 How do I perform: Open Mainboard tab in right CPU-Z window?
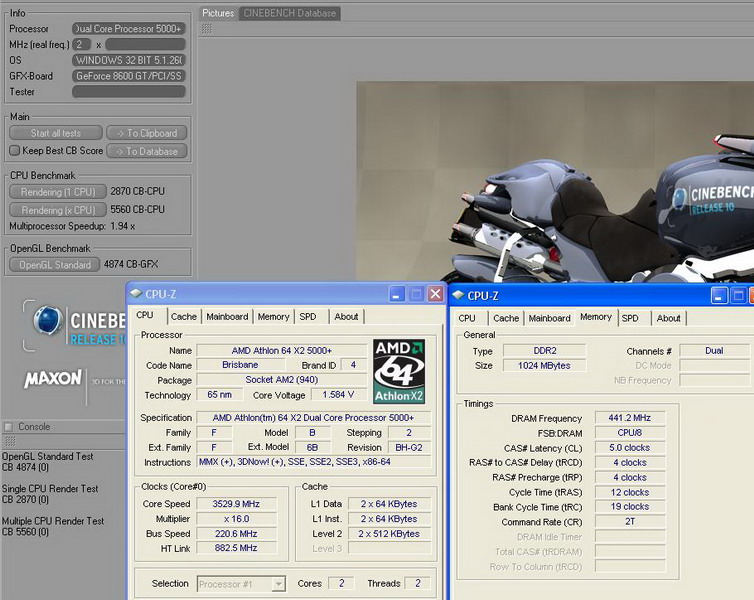point(549,318)
